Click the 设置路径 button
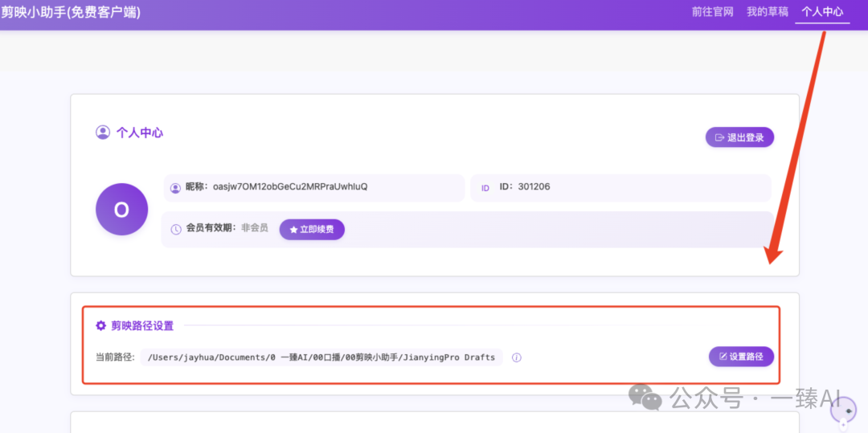Screen dimensions: 868x433 (x=741, y=357)
